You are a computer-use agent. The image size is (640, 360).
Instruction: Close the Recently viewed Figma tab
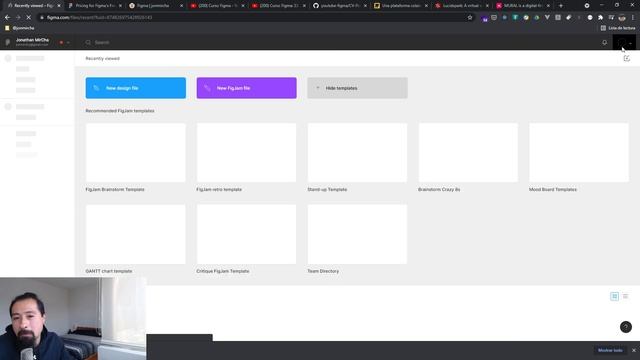click(59, 6)
